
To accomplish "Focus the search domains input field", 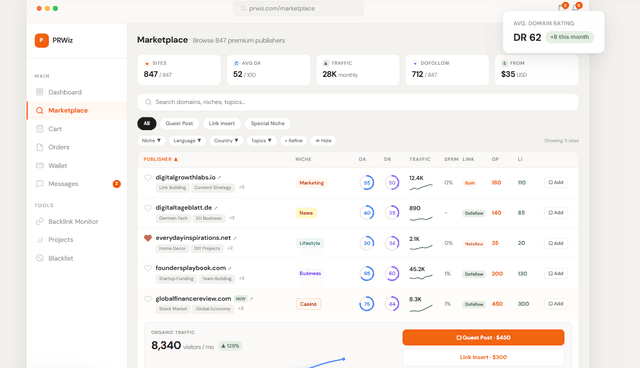I will click(358, 102).
